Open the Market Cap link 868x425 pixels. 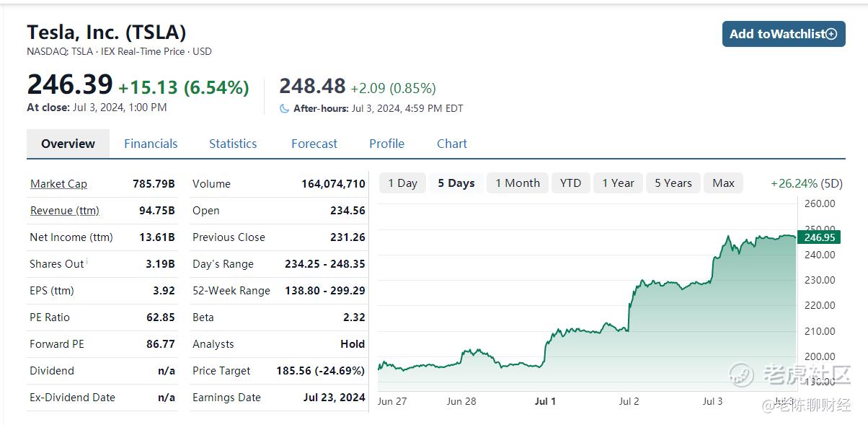(58, 184)
